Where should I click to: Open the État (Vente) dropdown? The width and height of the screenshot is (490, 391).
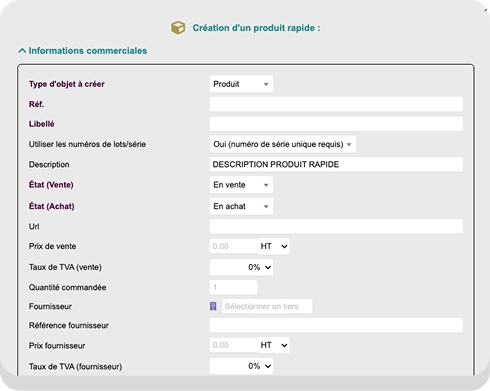241,185
